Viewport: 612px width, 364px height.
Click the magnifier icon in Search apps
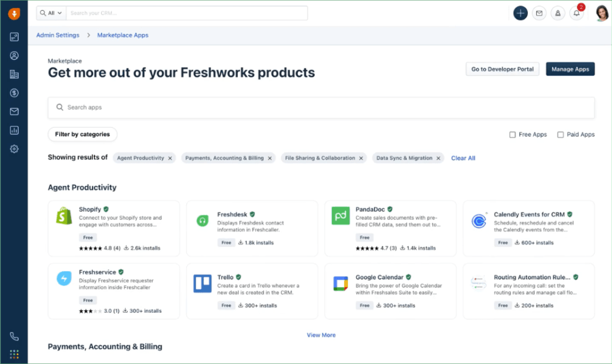59,108
